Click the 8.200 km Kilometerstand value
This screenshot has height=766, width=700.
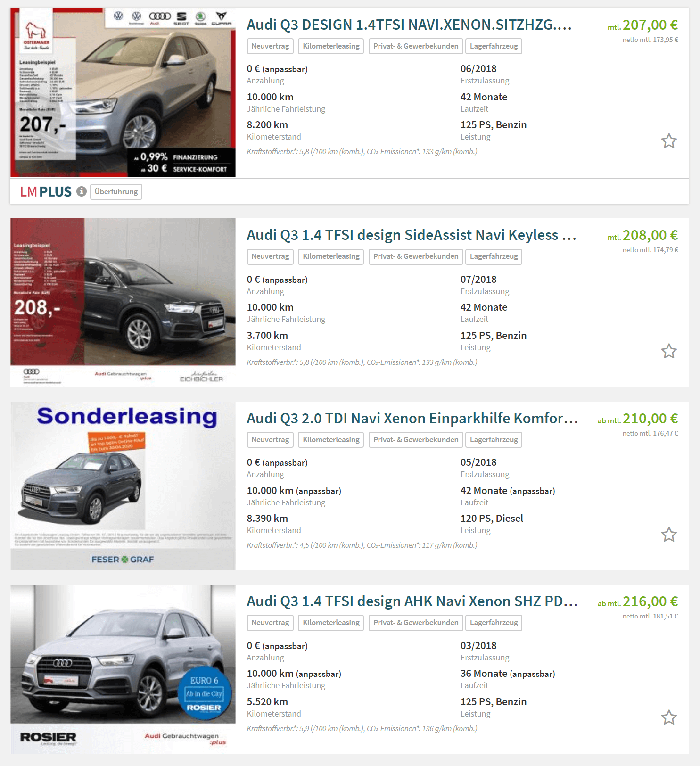click(267, 125)
